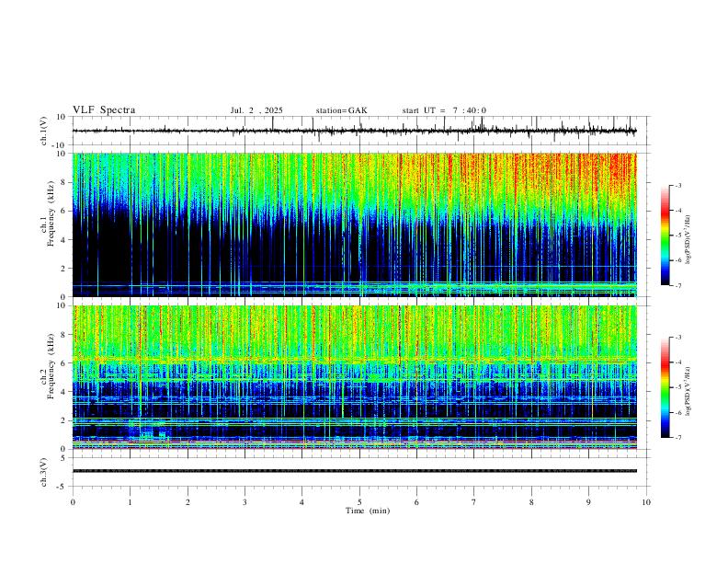Image resolution: width=728 pixels, height=563 pixels.
Task: Click the ch.2 spectrogram panel
Action: 355,377
